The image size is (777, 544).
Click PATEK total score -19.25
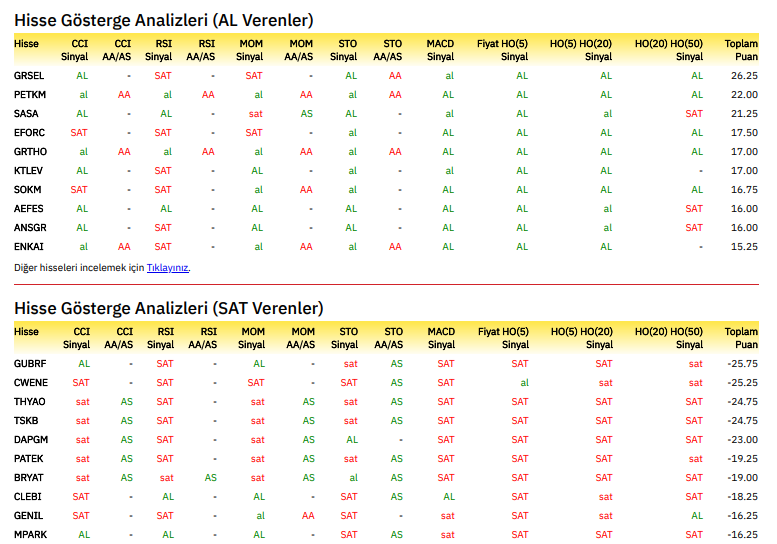point(743,459)
